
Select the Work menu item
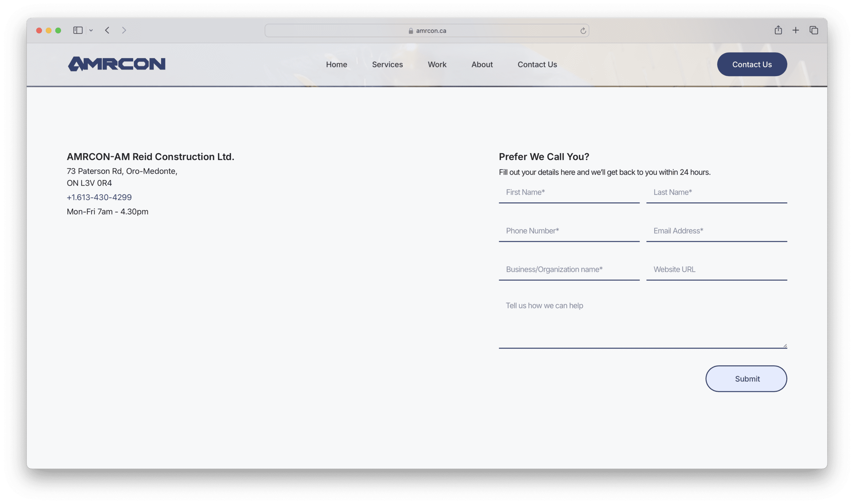[x=437, y=64]
